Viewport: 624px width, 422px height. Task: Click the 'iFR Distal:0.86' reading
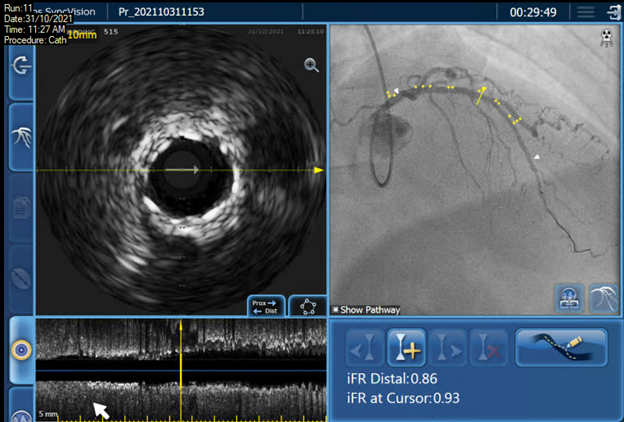pos(392,379)
